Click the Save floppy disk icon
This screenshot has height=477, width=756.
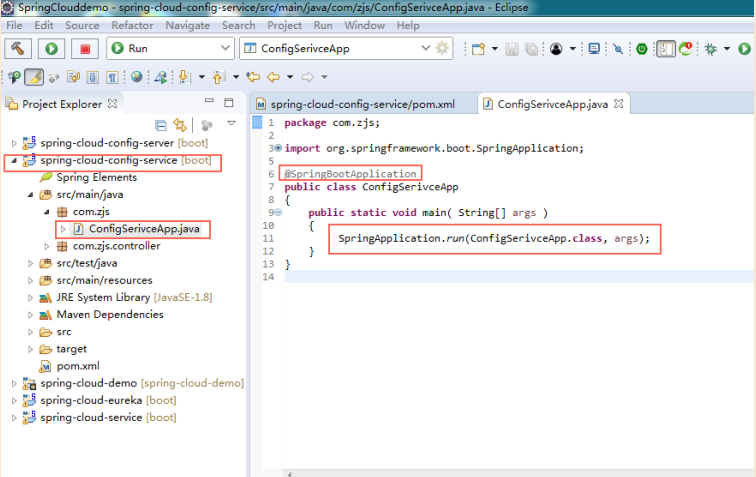pos(512,49)
